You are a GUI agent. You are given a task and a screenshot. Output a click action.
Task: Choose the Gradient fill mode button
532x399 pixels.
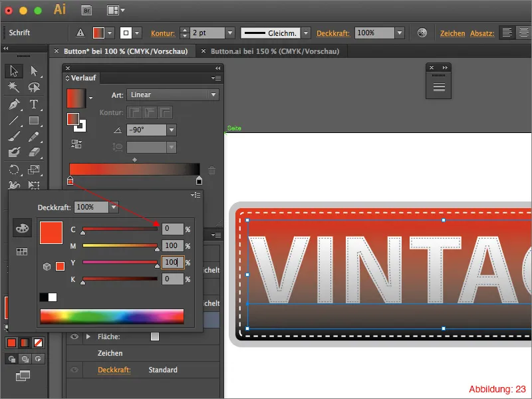click(x=25, y=343)
